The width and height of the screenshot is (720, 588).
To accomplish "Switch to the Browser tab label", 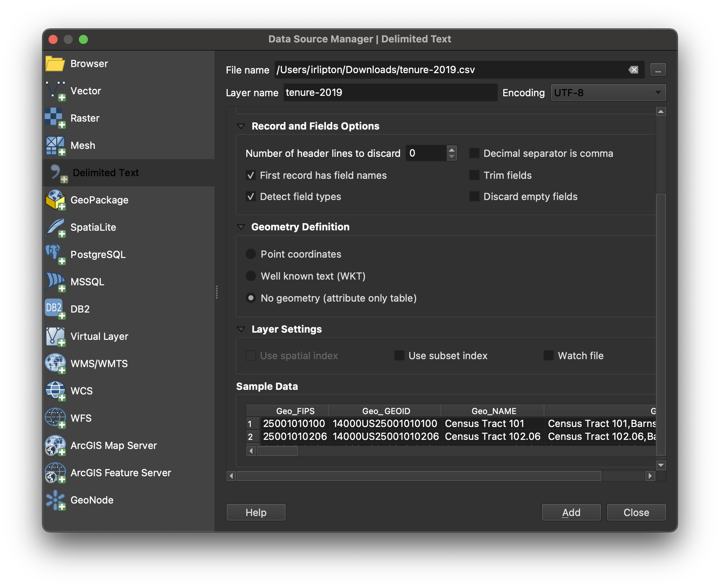I will [89, 64].
